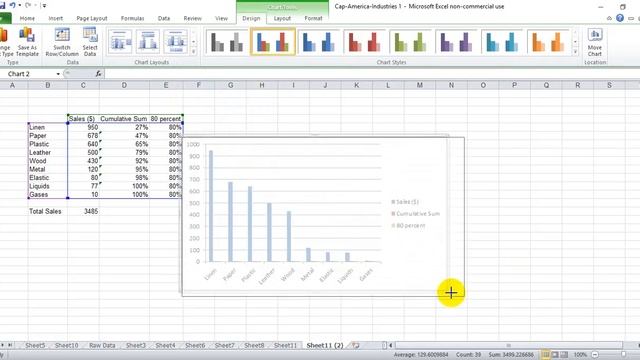This screenshot has width=640, height=360.
Task: Apply the green chart style
Action: point(410,42)
